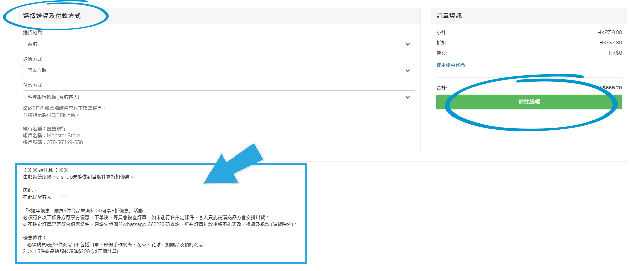644x271 pixels.
Task: Click the shipping fee amount HK$0
Action: [x=615, y=53]
